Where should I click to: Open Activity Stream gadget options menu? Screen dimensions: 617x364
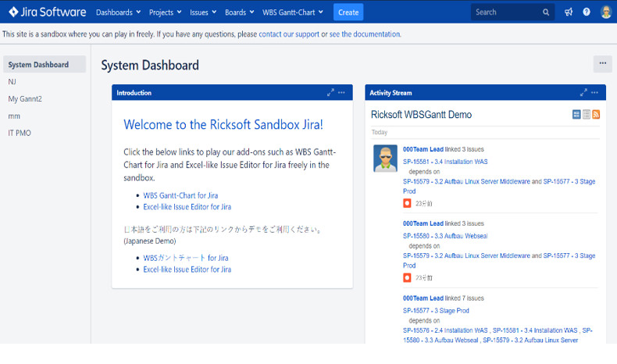click(595, 93)
